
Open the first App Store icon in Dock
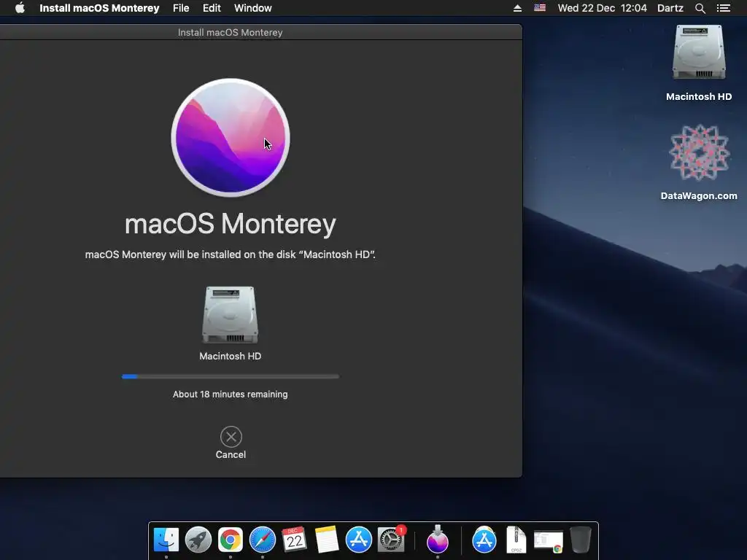tap(358, 540)
